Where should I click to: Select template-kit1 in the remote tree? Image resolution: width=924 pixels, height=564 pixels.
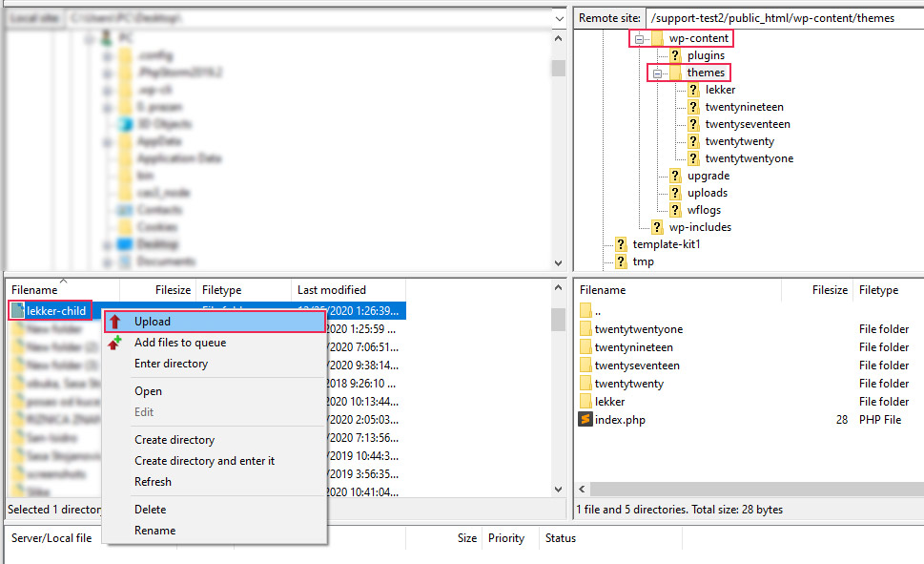667,244
